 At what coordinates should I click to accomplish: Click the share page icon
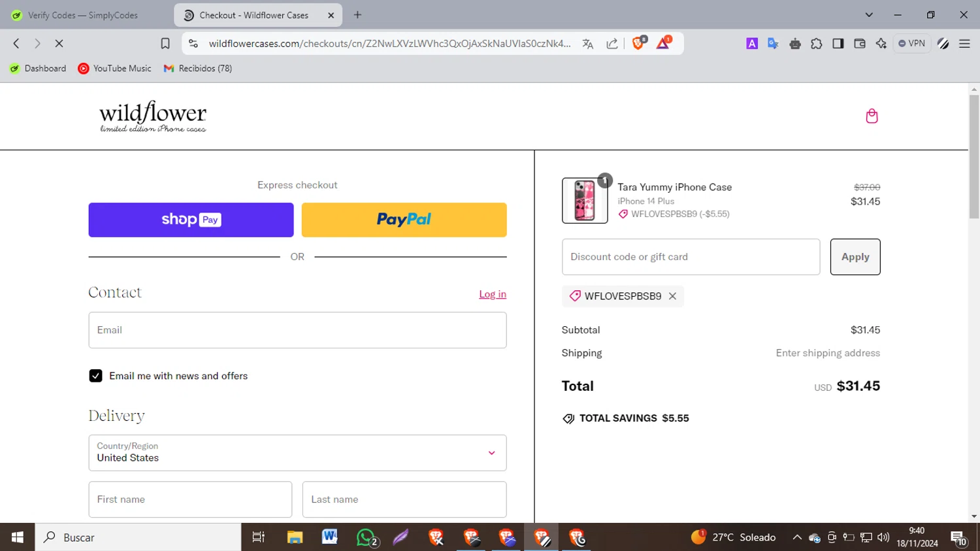(612, 43)
